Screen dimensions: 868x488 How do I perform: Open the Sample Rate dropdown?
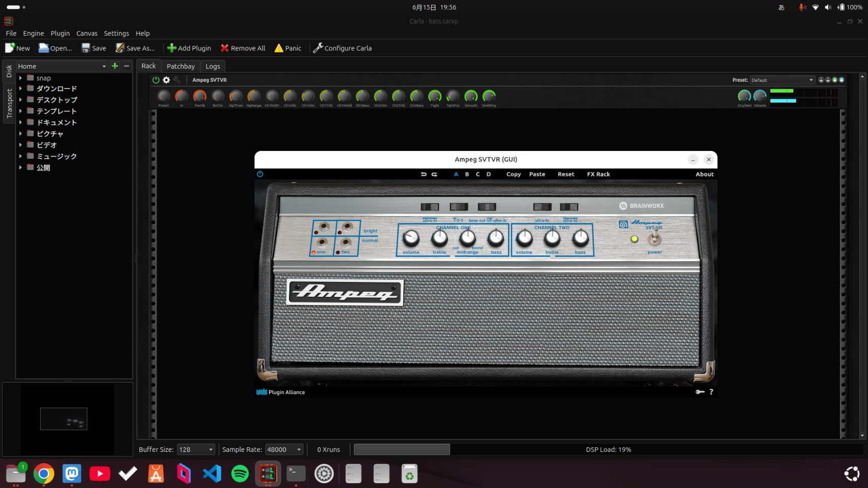coord(284,449)
